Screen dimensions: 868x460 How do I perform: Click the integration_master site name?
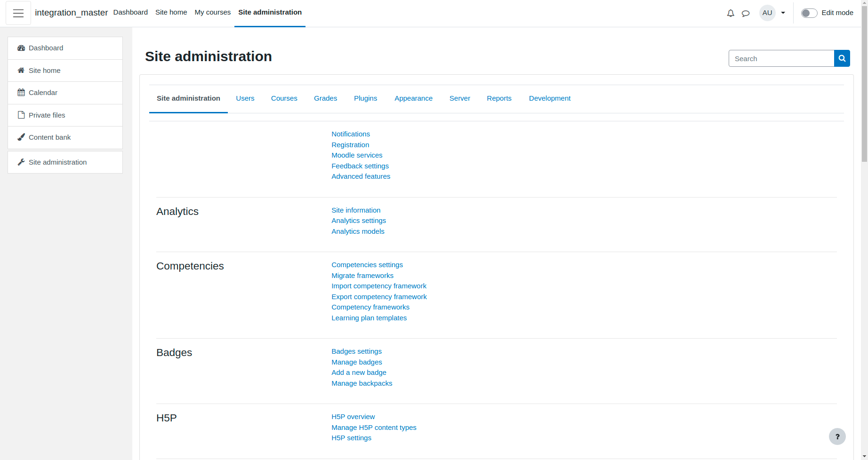(72, 13)
